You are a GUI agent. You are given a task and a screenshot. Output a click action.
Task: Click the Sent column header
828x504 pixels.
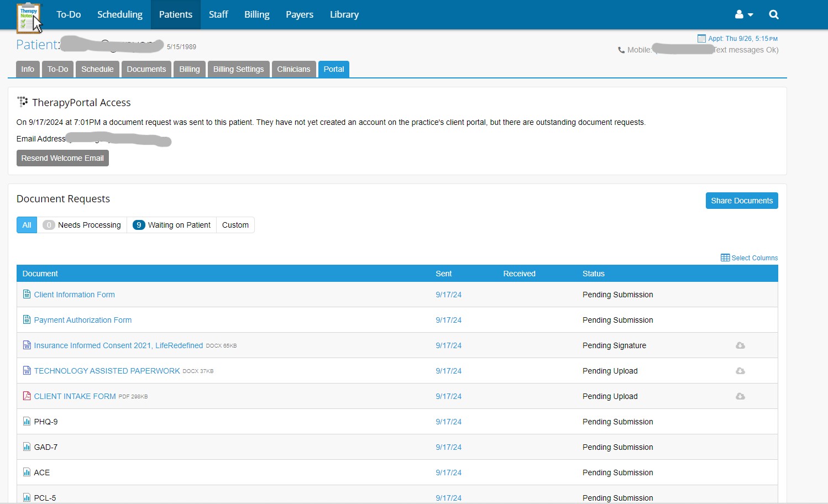[444, 274]
